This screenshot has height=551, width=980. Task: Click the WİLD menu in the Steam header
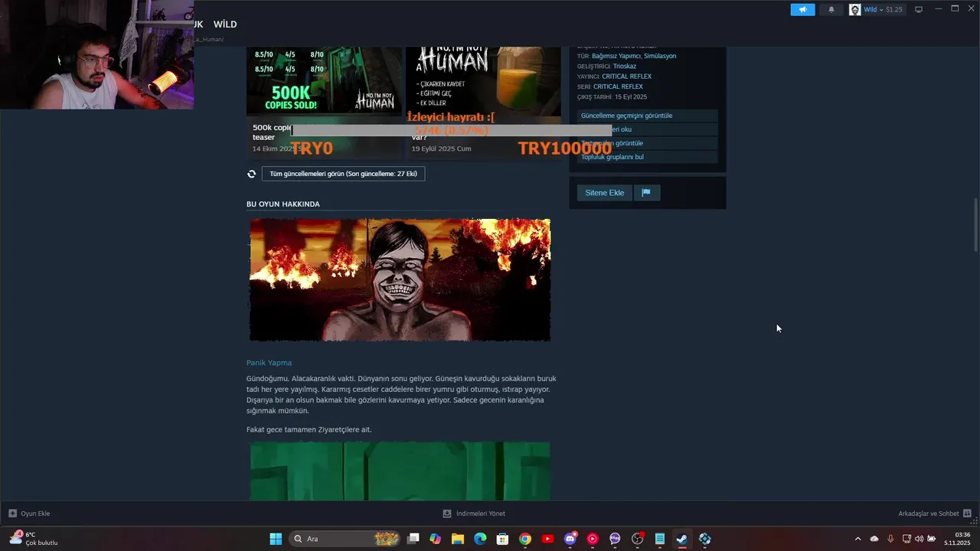point(225,24)
